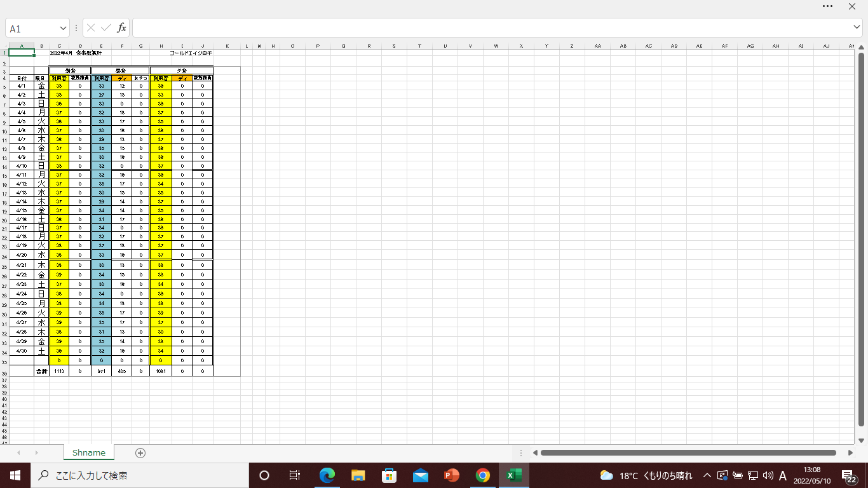Screen dimensions: 868x488
Task: Click the Insert Function fx icon
Action: click(121, 28)
